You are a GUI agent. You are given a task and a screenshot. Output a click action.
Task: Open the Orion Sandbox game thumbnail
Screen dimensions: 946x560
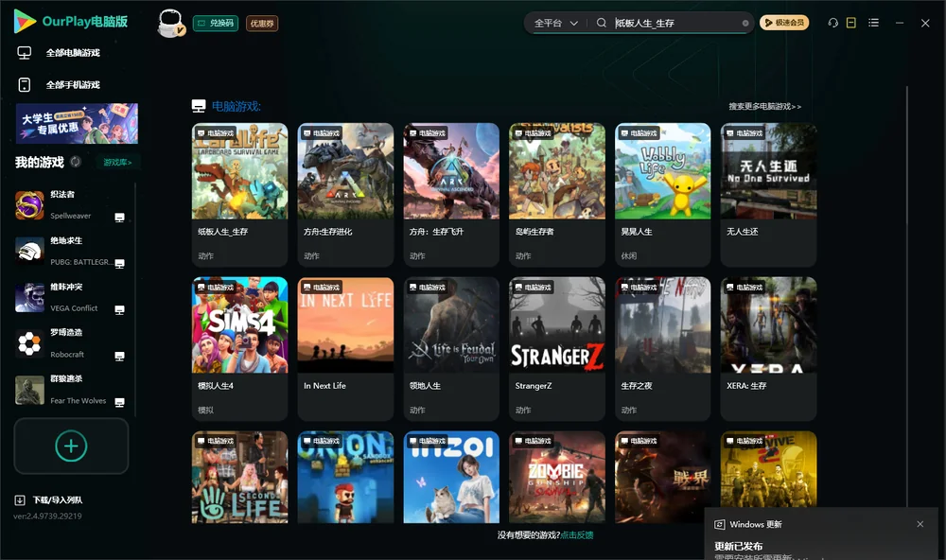tap(345, 477)
